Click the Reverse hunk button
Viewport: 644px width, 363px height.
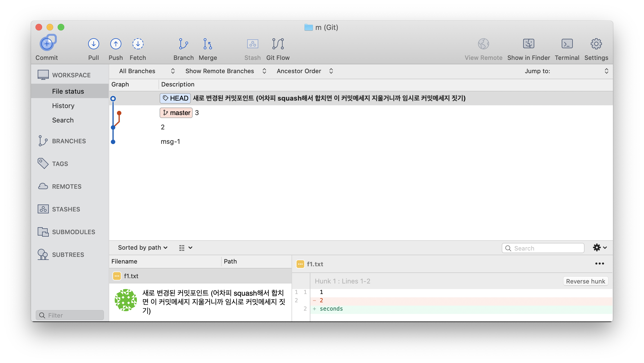[x=586, y=281]
